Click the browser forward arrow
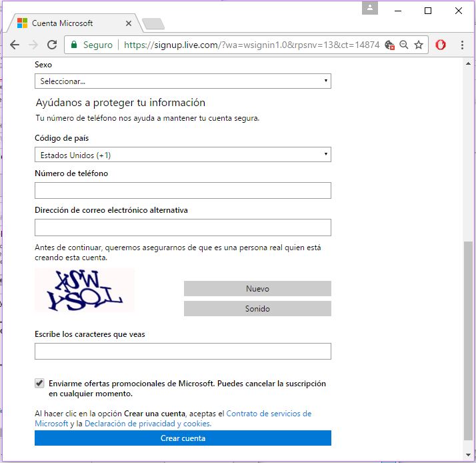The width and height of the screenshot is (476, 463). (33, 45)
